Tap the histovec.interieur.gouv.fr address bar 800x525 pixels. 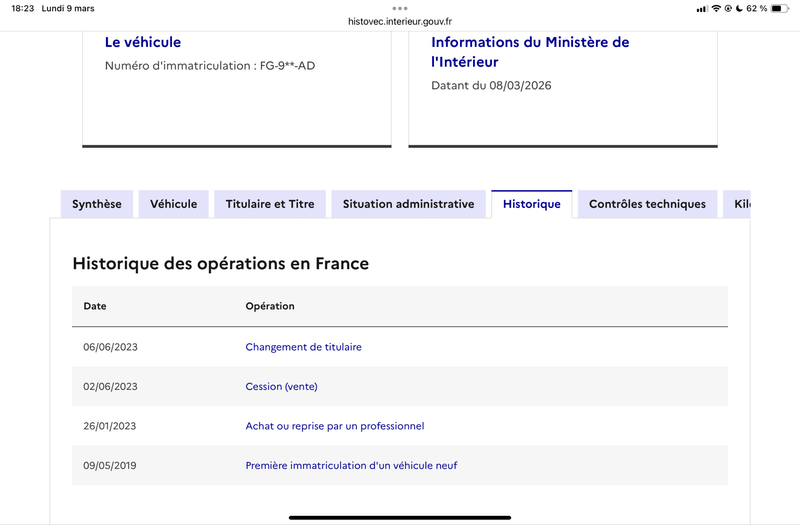point(400,20)
